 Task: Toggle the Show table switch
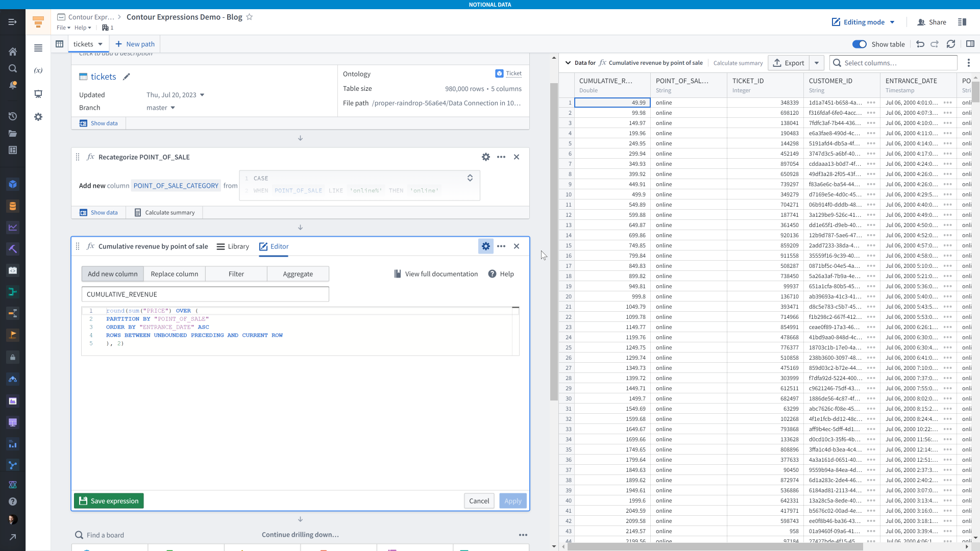(x=860, y=44)
